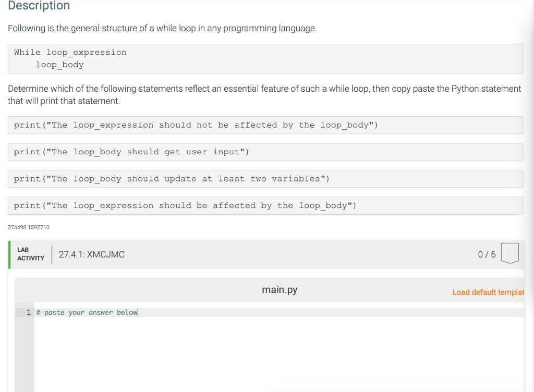534x392 pixels.
Task: Click the activity ID 274498.1592710 text
Action: (28, 227)
